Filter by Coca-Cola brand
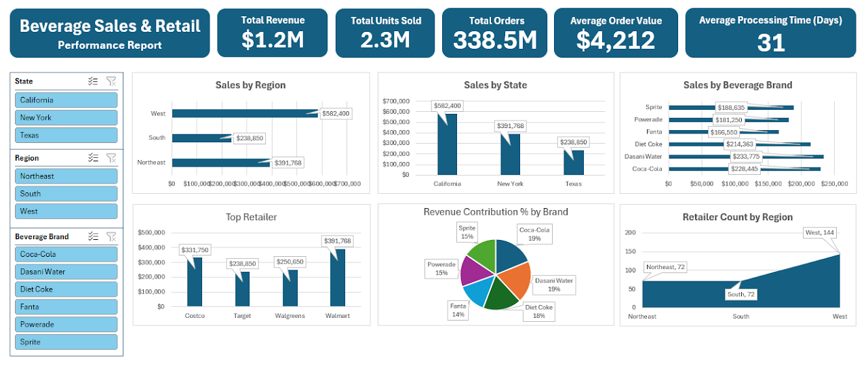This screenshot has width=868, height=368. point(66,254)
